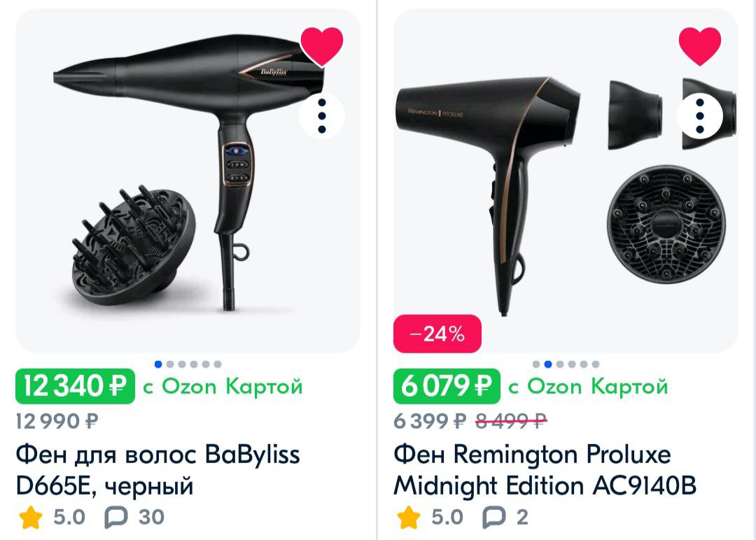Tap the −24% discount badge

tap(437, 334)
